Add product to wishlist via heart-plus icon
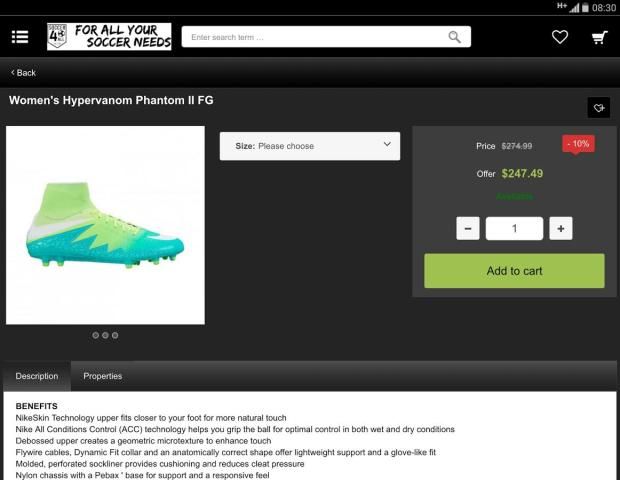The image size is (620, 480). point(599,108)
